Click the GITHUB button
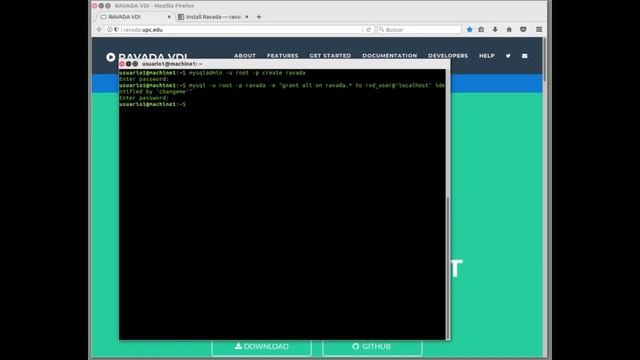The height and width of the screenshot is (360, 640). (x=372, y=347)
